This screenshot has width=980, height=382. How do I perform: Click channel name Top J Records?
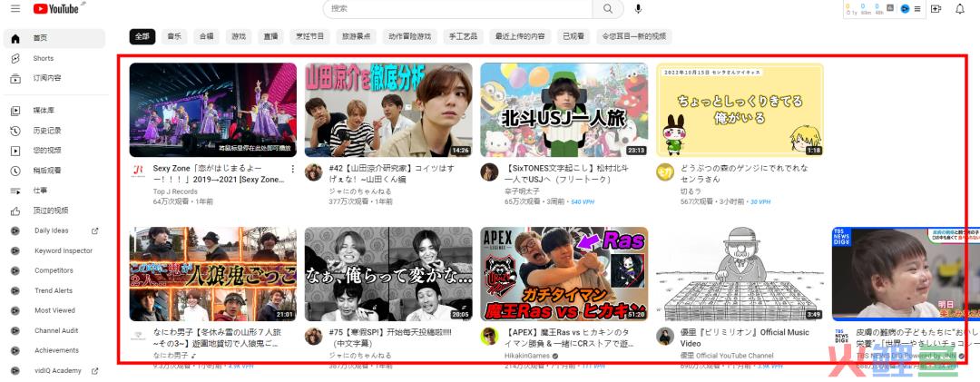(x=176, y=191)
